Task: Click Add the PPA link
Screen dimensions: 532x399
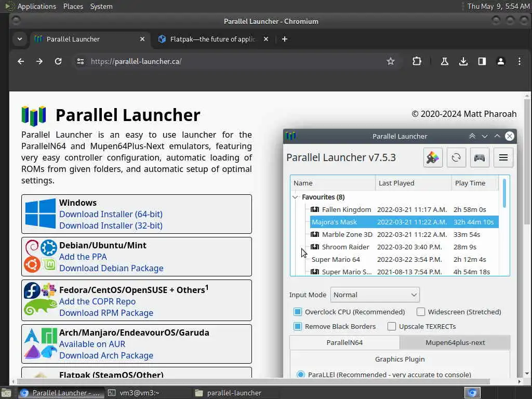Action: pos(83,257)
